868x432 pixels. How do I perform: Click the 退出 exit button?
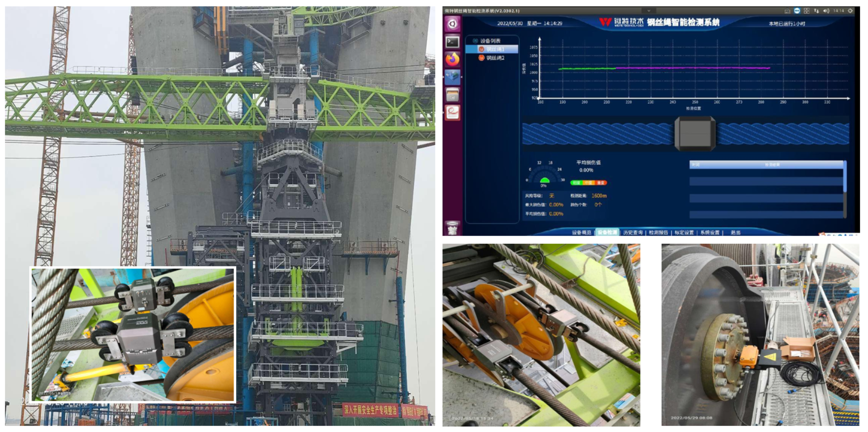coord(736,233)
